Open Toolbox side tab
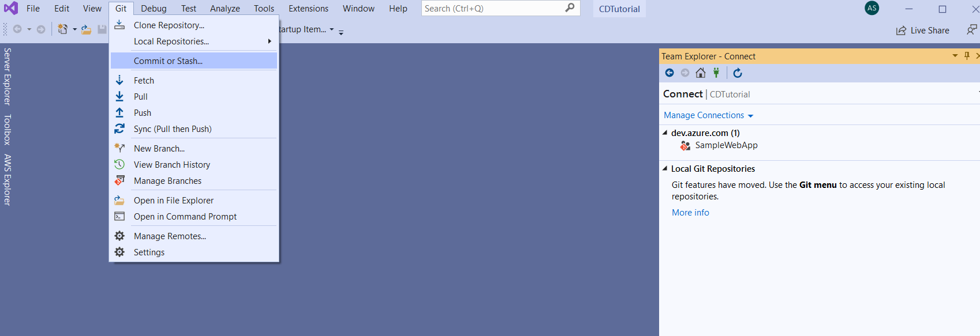 tap(8, 130)
